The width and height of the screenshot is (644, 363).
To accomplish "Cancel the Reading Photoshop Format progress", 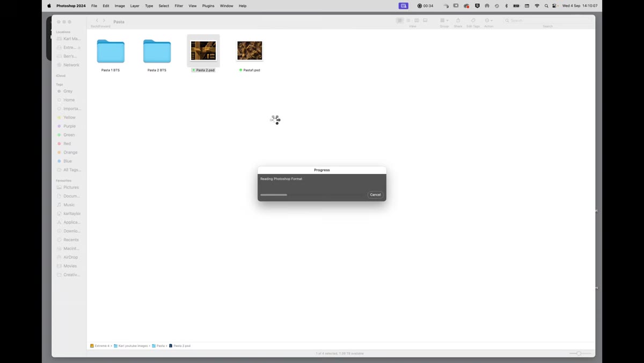I will 375,194.
